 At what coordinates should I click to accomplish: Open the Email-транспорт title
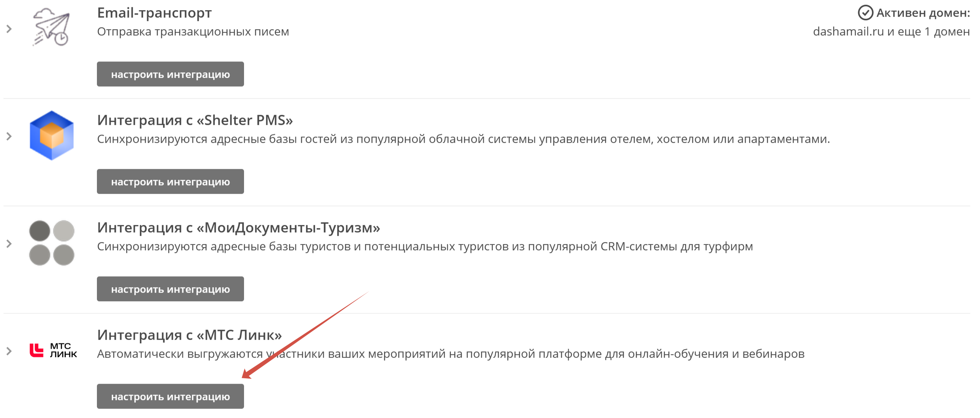155,13
